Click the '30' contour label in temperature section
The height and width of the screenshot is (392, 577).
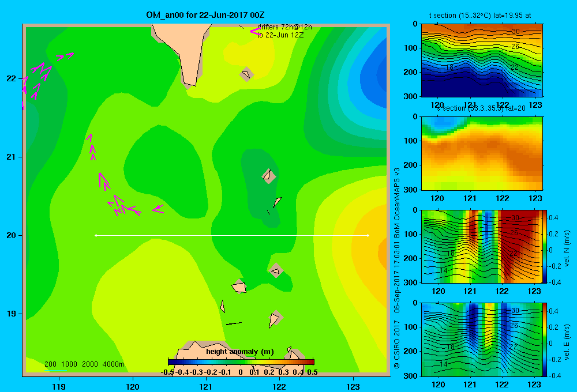click(x=515, y=32)
